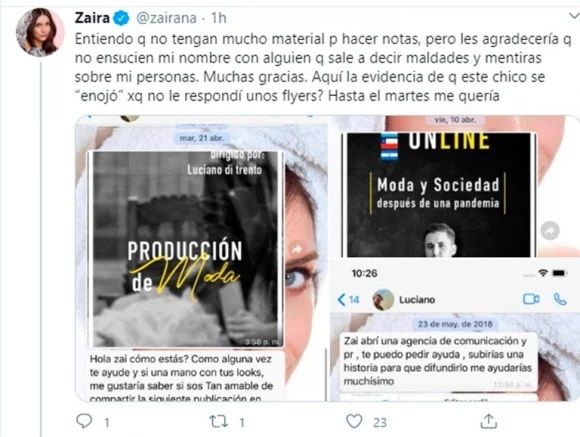Click the Zaira display name
Viewport: 580px width, 437px height.
[92, 18]
